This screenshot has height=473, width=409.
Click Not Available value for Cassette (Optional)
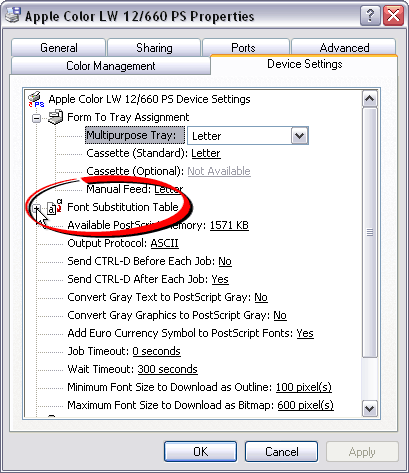click(x=219, y=171)
